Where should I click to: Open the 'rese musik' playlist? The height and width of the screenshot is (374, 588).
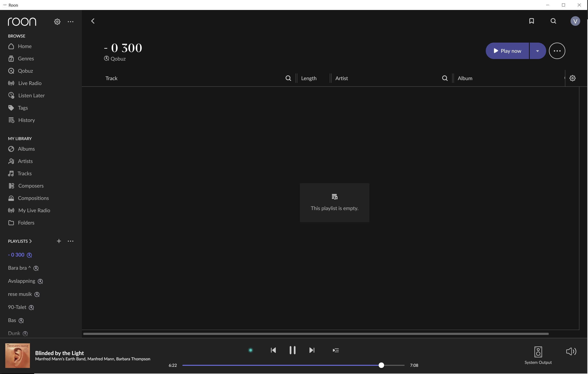pos(24,294)
